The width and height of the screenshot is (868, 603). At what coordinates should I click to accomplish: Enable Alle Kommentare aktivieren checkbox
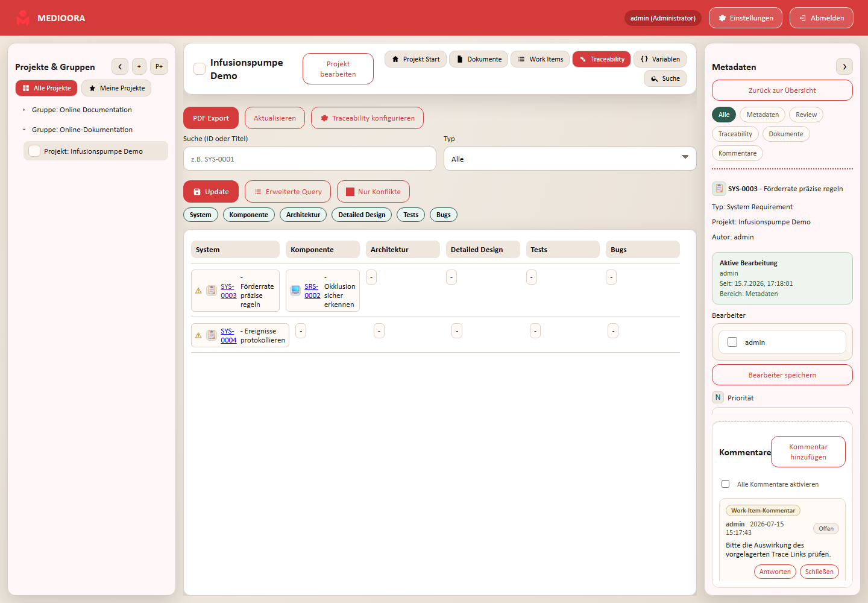click(x=726, y=484)
